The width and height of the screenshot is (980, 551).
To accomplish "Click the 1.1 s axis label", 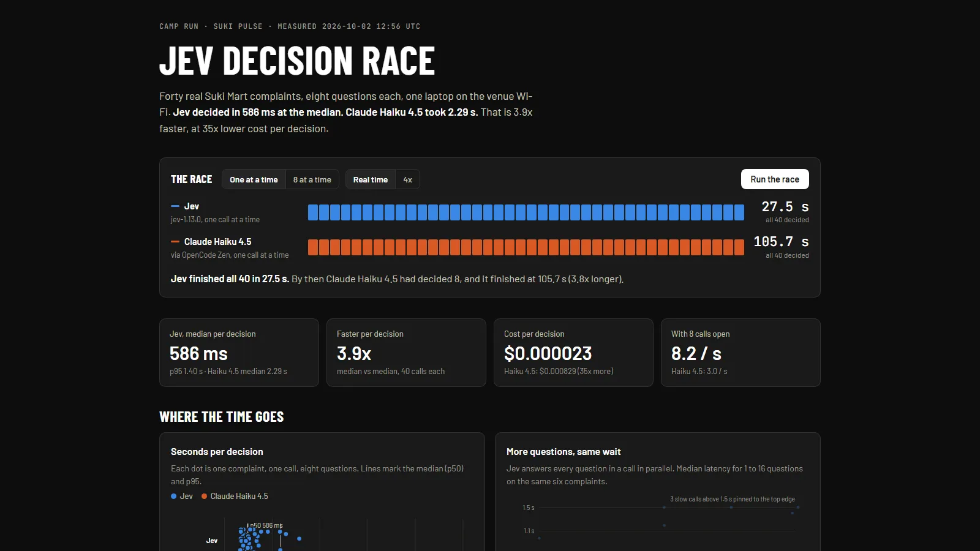I will (529, 531).
